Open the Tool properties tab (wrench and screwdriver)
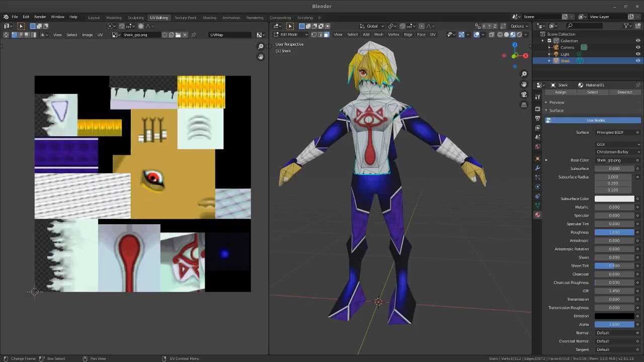This screenshot has width=644, height=362. (538, 97)
